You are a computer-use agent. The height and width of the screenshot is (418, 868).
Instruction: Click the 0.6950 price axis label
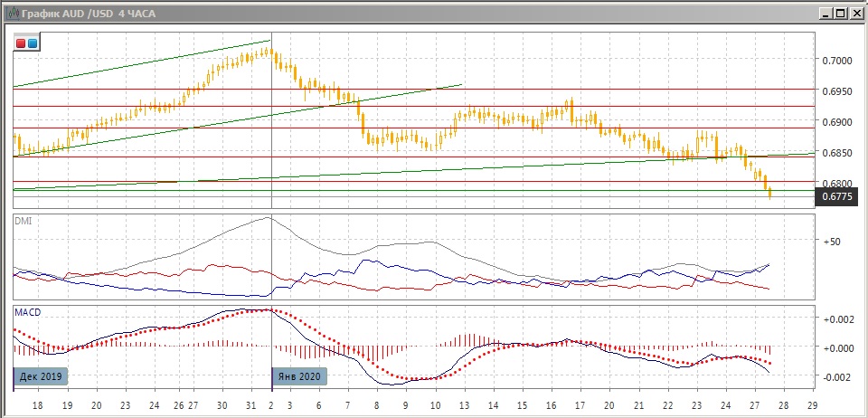[x=835, y=91]
